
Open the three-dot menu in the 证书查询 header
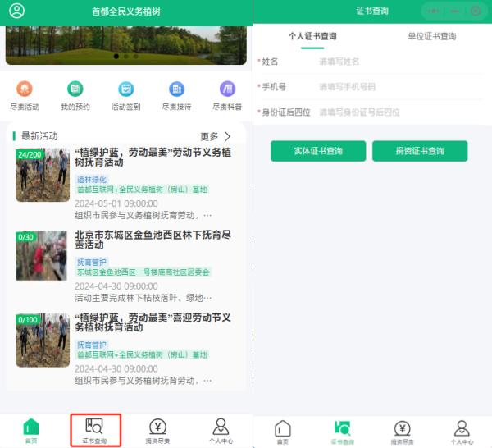click(435, 11)
